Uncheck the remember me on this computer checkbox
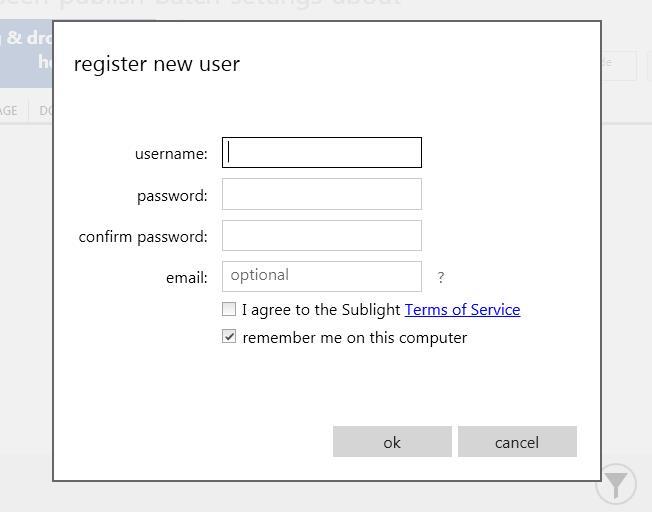The height and width of the screenshot is (512, 652). coord(229,336)
